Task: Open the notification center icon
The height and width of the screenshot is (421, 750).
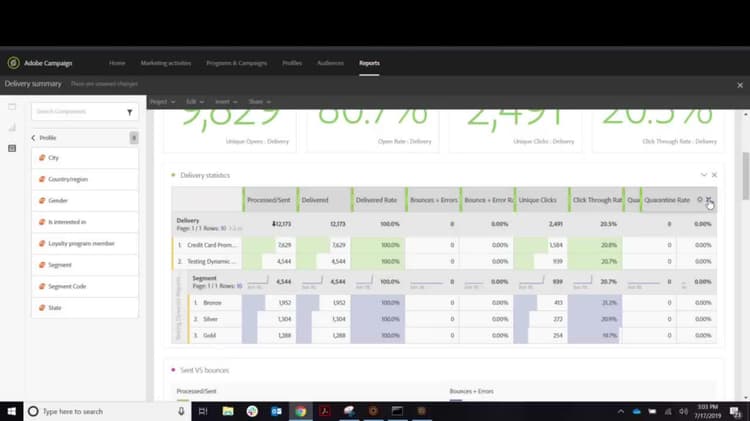Action: pos(736,411)
